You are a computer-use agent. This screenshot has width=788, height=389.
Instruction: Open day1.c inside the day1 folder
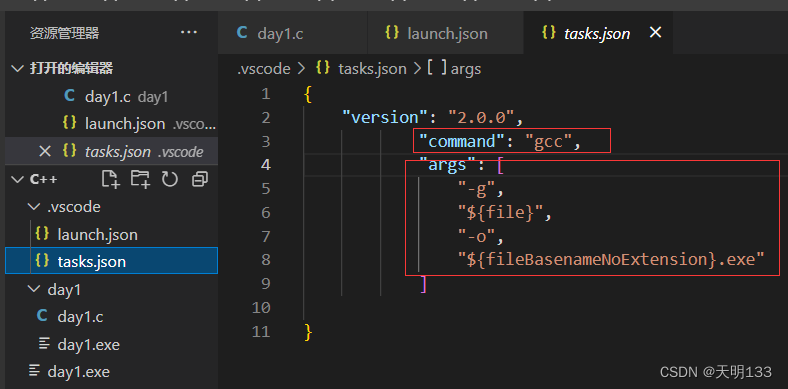tap(112, 317)
